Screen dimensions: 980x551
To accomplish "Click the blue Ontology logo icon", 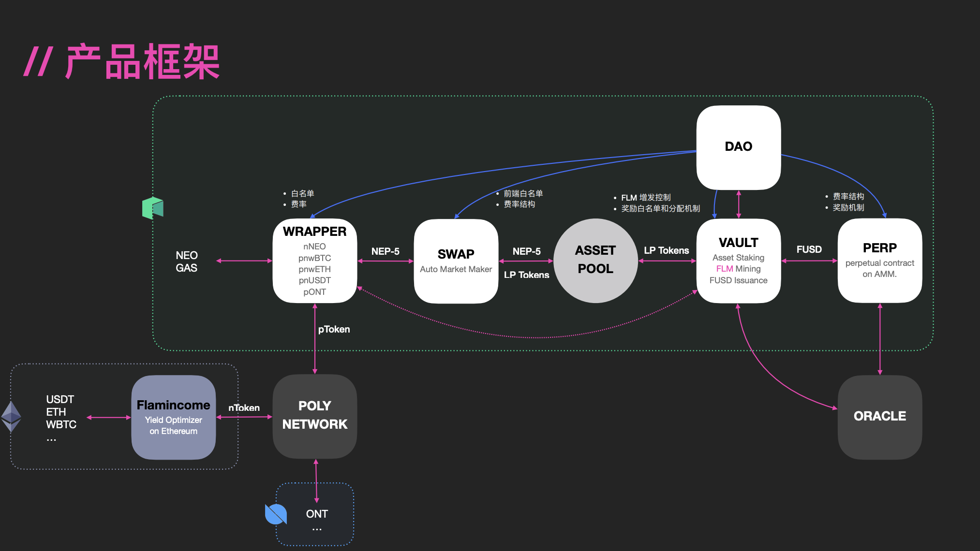I will point(276,514).
